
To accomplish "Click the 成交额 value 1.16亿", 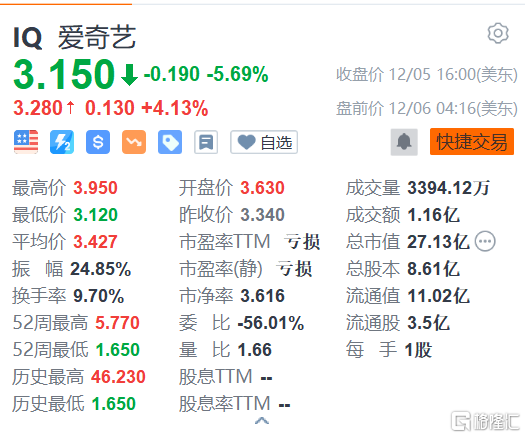I will 433,215.
